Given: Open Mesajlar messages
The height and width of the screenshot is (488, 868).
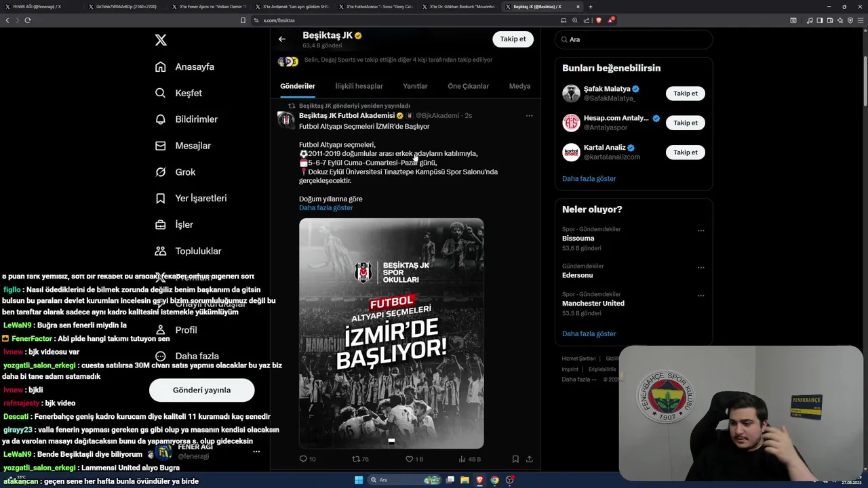Looking at the screenshot, I should [183, 146].
